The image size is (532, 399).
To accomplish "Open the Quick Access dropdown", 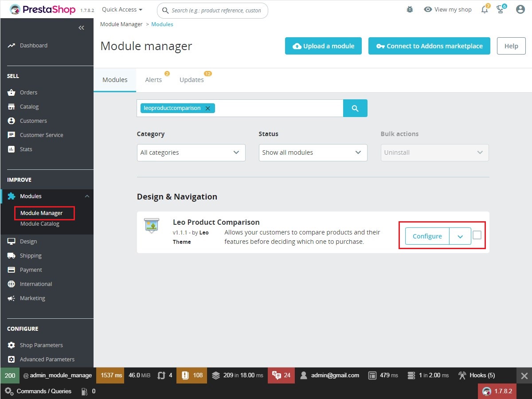I will (x=122, y=9).
